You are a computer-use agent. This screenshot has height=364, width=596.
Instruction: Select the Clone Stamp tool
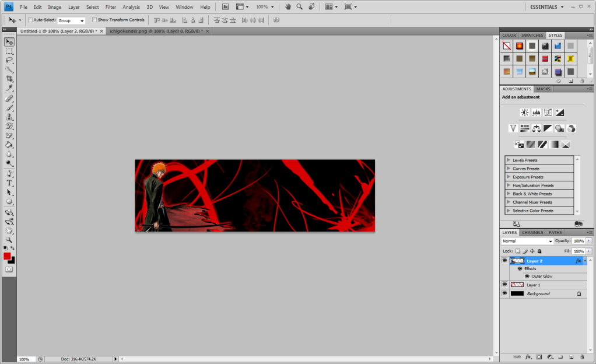[x=9, y=117]
